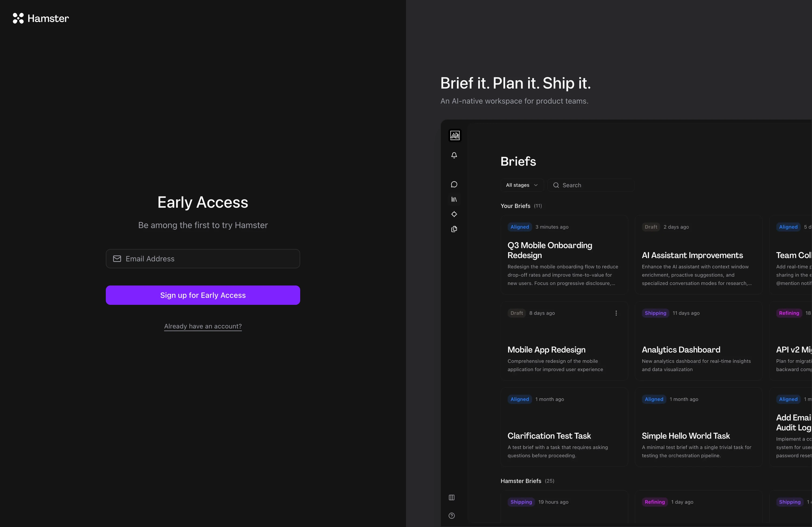Select the library books icon in sidebar
Image resolution: width=812 pixels, height=527 pixels.
click(x=454, y=199)
